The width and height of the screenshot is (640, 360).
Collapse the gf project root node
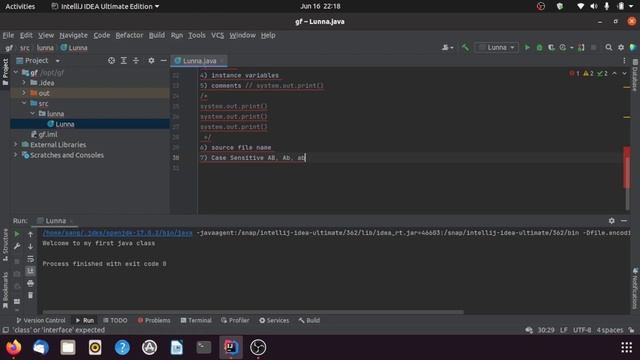16,73
